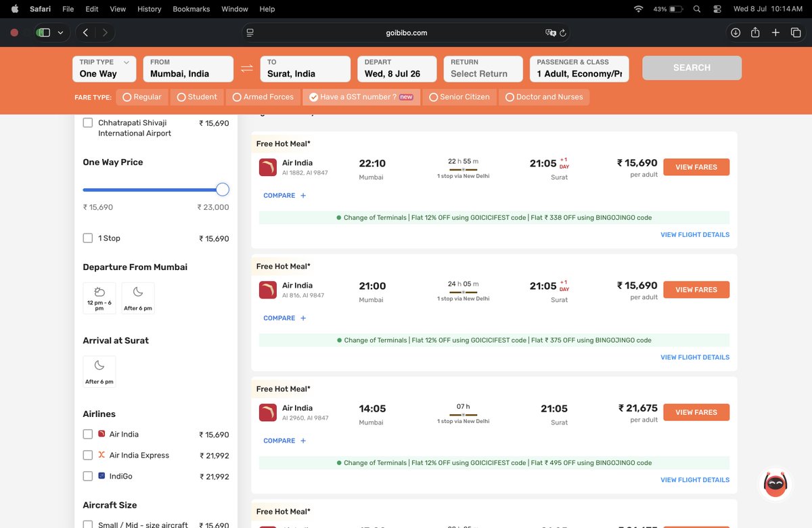Tick the IndiGo airline checkbox

pos(88,477)
